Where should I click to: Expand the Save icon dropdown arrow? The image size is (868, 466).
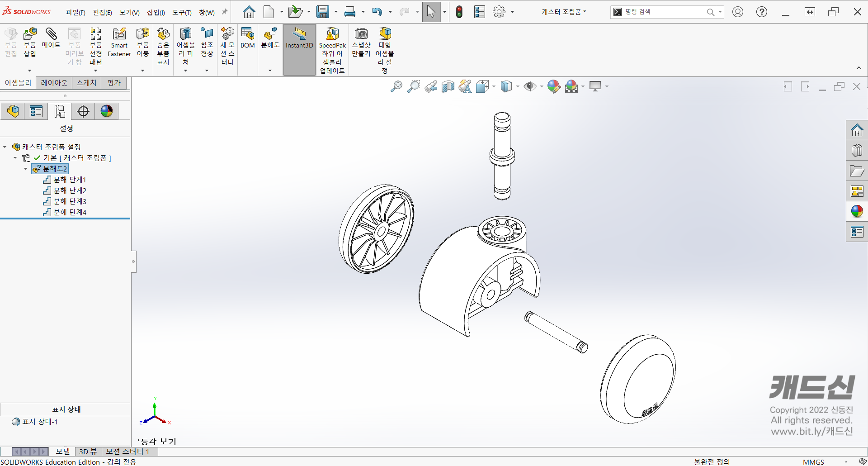[x=336, y=12]
